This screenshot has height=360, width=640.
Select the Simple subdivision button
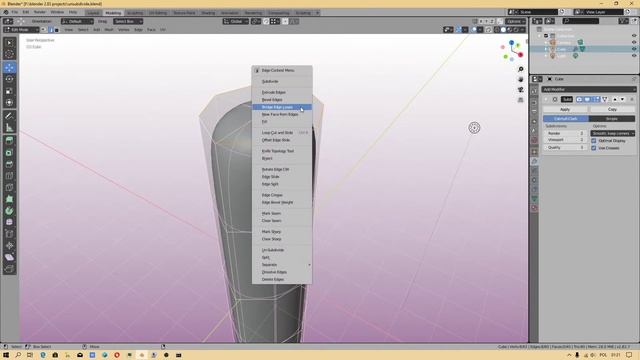click(612, 119)
